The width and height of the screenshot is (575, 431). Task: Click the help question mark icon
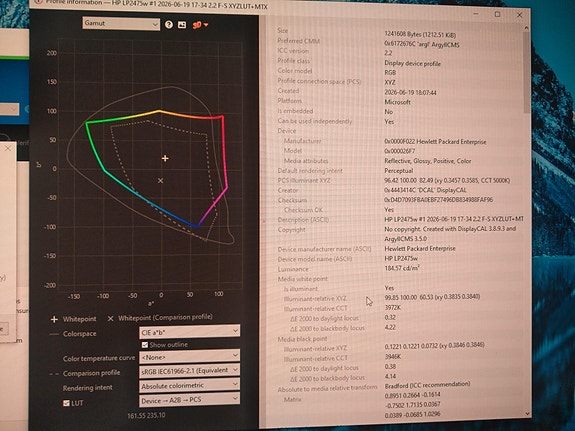(169, 25)
